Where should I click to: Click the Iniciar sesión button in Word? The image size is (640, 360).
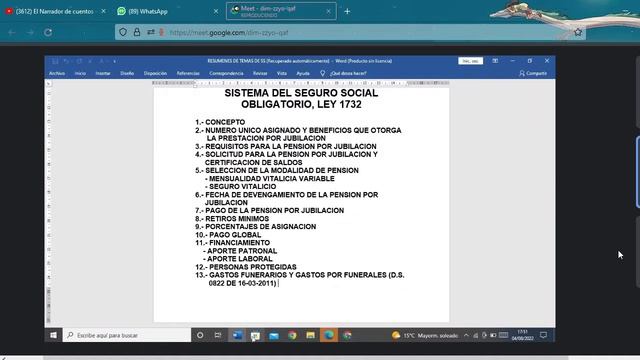click(x=471, y=61)
